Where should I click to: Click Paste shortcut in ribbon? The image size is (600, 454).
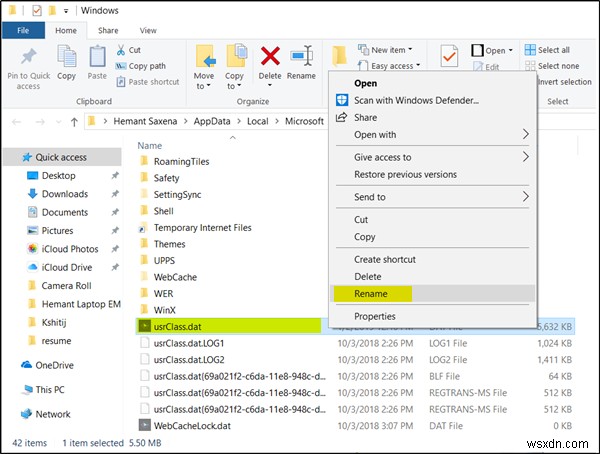(x=148, y=82)
